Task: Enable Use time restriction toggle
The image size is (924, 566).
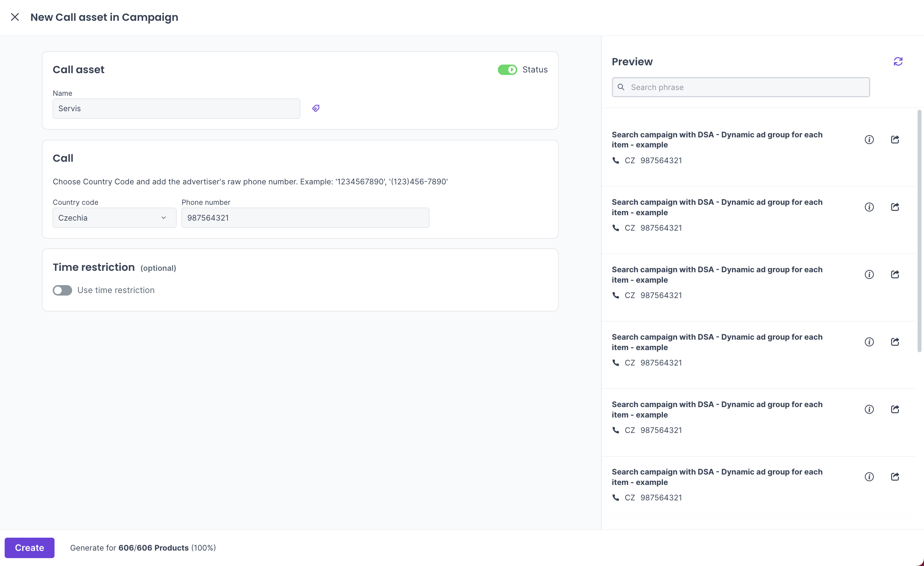Action: click(x=62, y=290)
